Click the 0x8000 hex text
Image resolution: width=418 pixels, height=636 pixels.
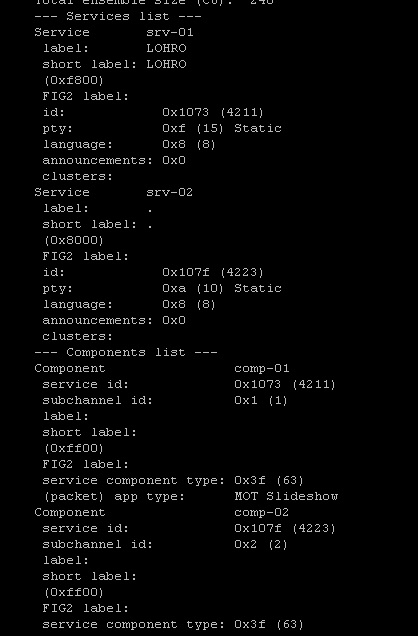point(73,240)
